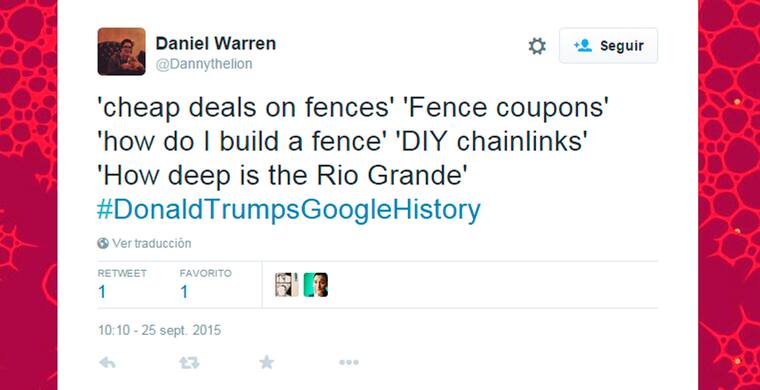Open the first user avatar who favorited

pyautogui.click(x=286, y=285)
